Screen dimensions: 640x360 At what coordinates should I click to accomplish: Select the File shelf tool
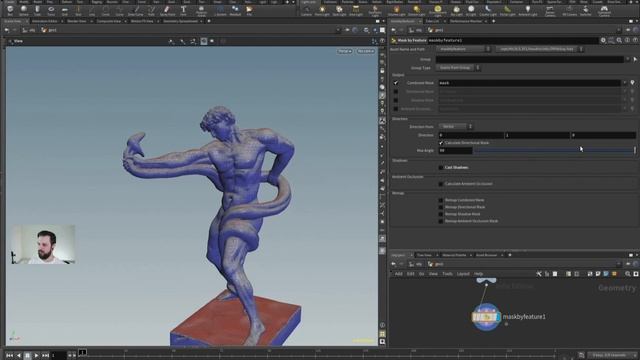click(x=249, y=10)
